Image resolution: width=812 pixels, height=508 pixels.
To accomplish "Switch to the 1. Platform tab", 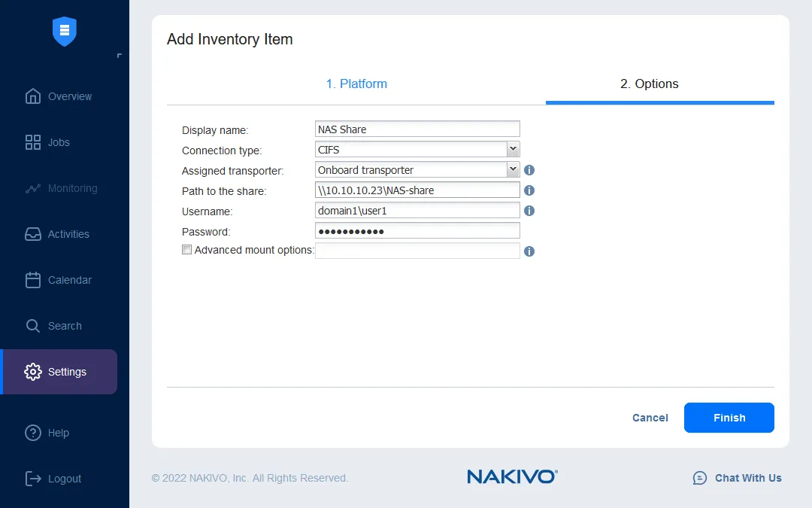I will click(x=356, y=84).
